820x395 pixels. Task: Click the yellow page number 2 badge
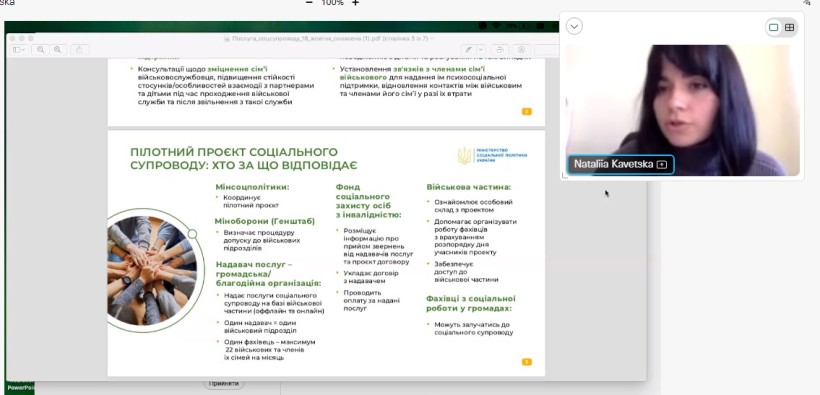coord(527,111)
